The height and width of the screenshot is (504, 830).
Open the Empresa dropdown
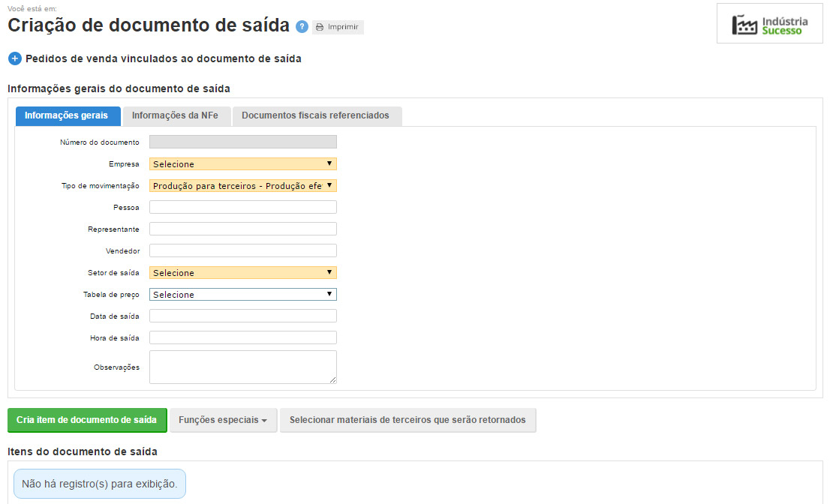click(242, 164)
